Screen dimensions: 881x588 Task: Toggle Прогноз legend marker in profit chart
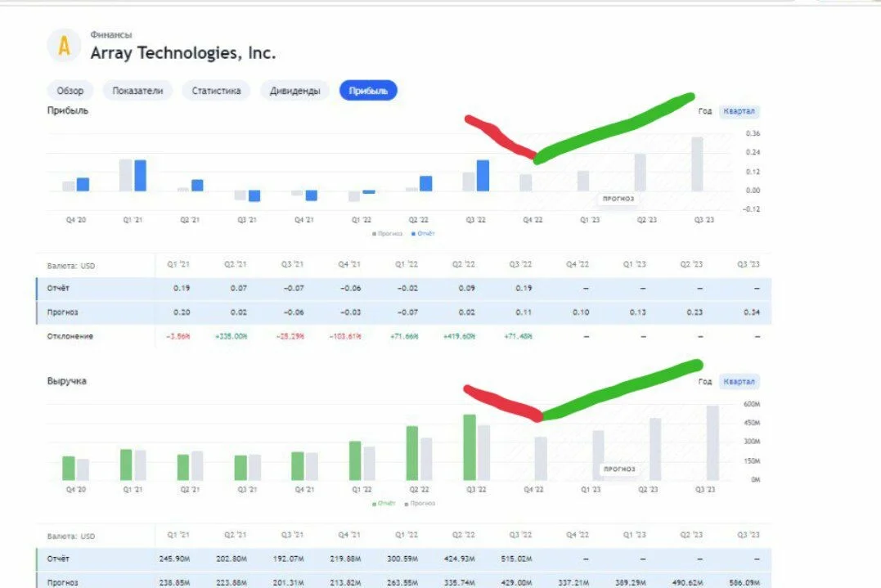pyautogui.click(x=387, y=234)
